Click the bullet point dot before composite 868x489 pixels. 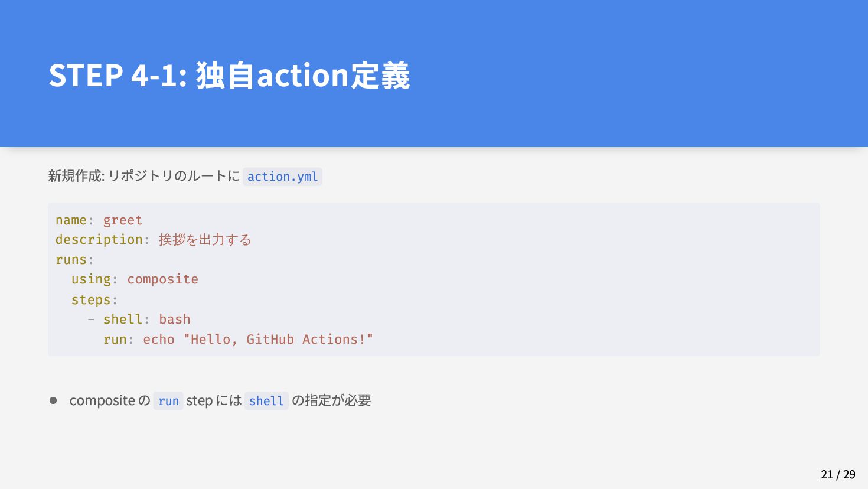pos(53,400)
